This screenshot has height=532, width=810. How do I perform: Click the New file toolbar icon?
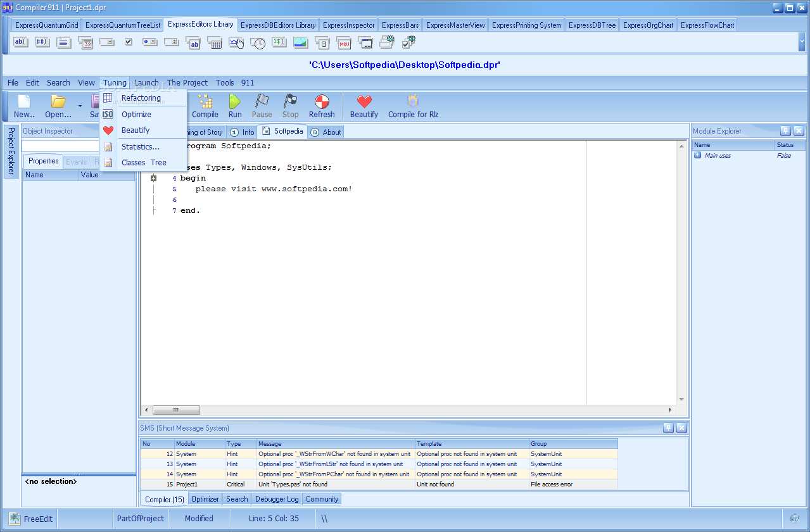point(24,101)
